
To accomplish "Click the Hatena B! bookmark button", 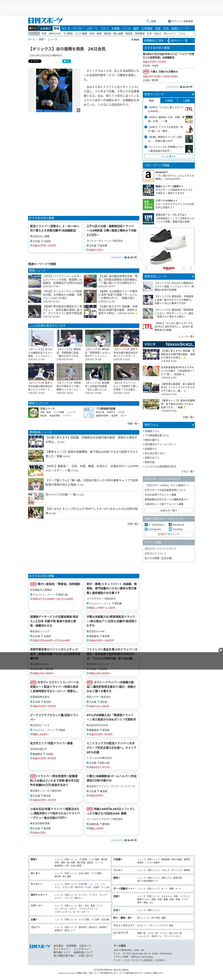I will 67,61.
